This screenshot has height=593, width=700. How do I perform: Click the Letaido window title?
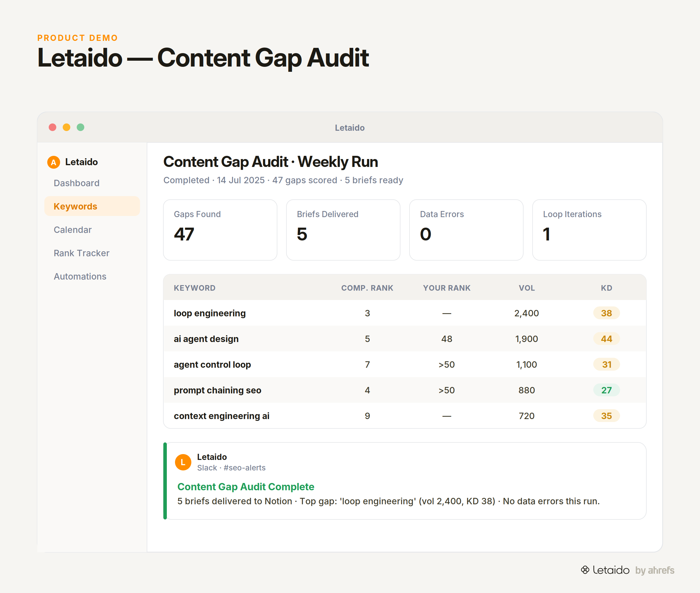click(350, 128)
